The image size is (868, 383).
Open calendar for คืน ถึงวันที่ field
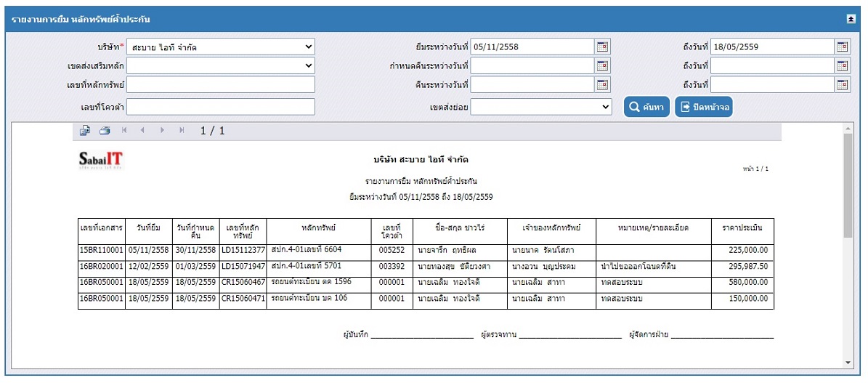[x=842, y=85]
